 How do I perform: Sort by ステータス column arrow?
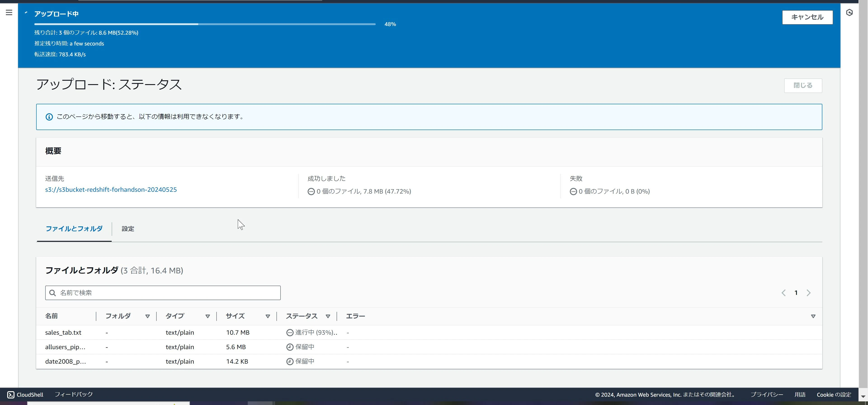(x=328, y=316)
